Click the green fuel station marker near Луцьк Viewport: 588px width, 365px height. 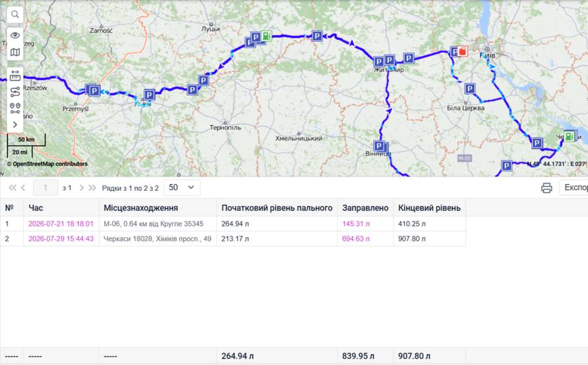tap(266, 36)
